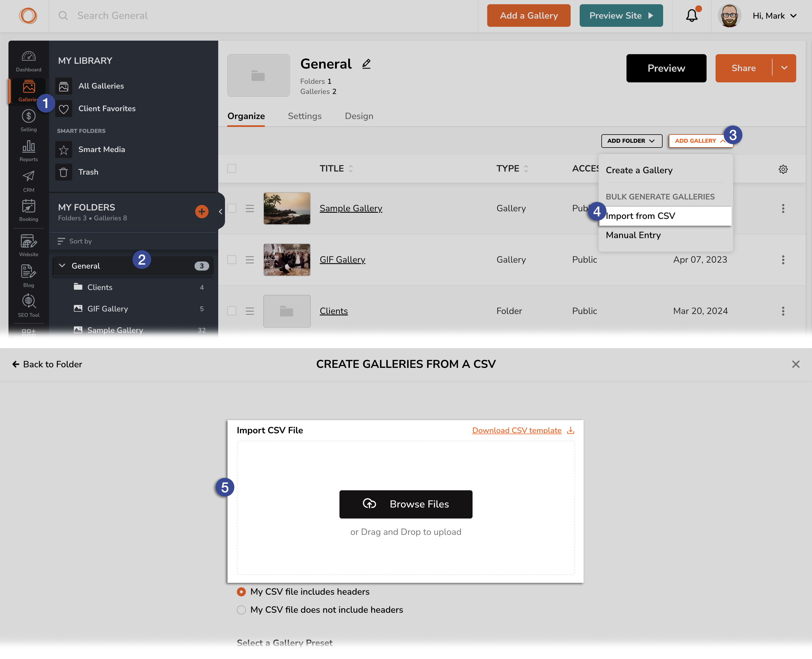Click the Download CSV template link
The height and width of the screenshot is (659, 812).
pyautogui.click(x=517, y=430)
